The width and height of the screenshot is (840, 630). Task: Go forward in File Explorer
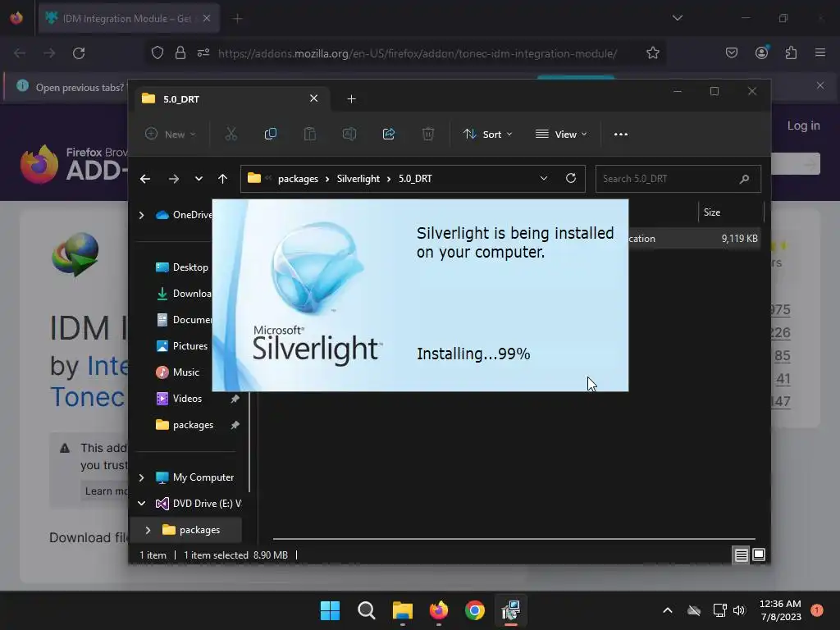pyautogui.click(x=174, y=179)
